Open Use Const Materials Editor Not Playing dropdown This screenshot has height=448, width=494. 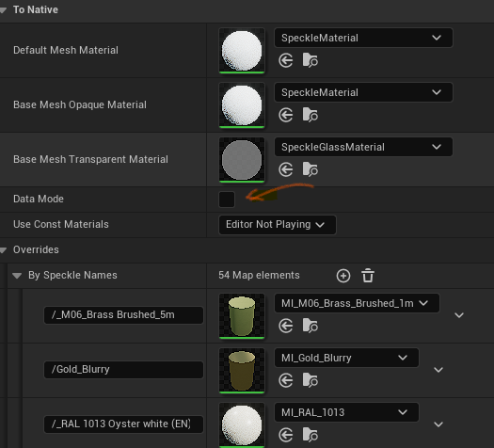pos(278,225)
